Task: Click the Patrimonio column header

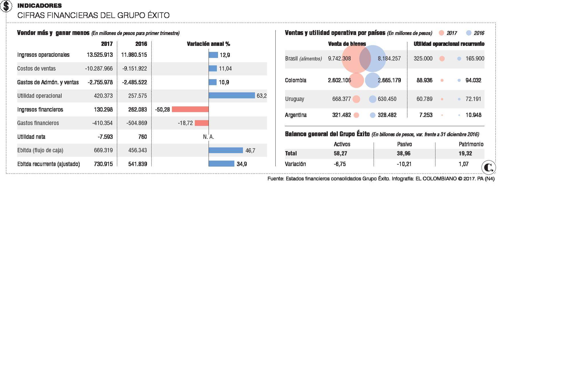Action: [471, 144]
